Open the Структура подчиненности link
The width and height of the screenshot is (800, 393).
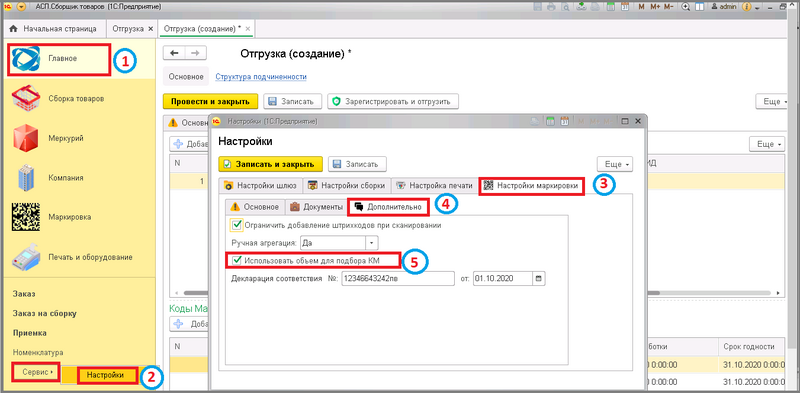pos(261,77)
